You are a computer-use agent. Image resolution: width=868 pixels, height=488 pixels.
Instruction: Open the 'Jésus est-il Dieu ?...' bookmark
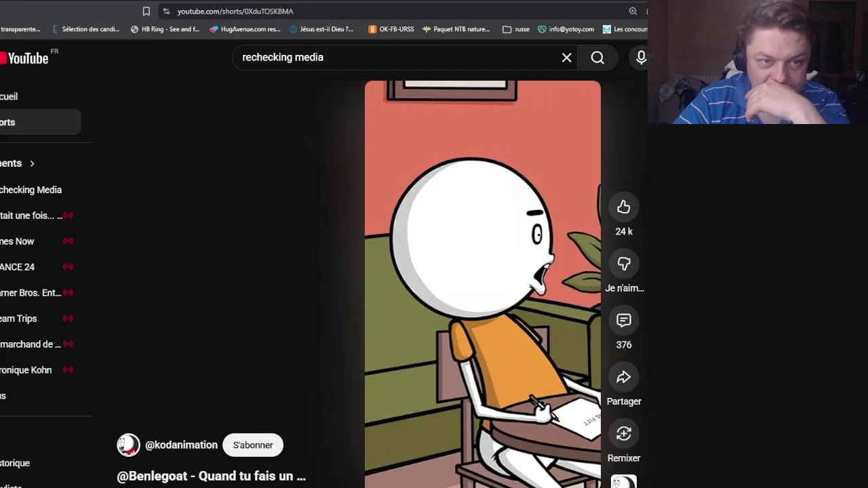321,29
